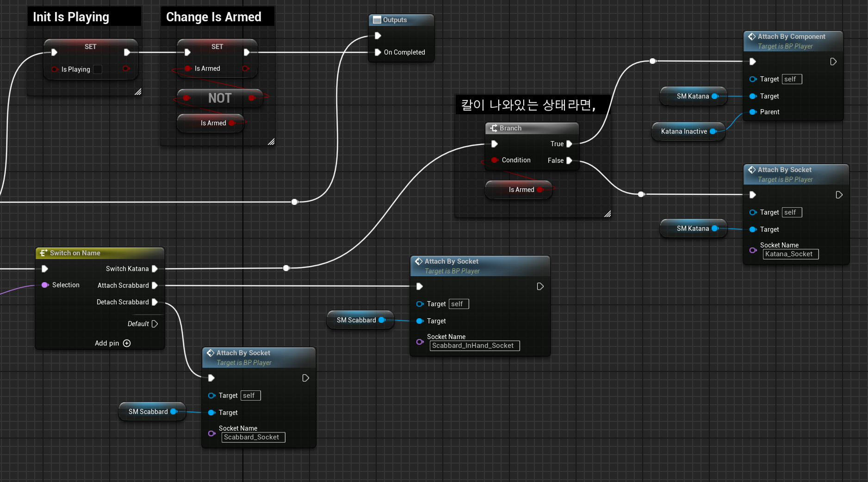Click the Attach By Component function icon

(752, 37)
